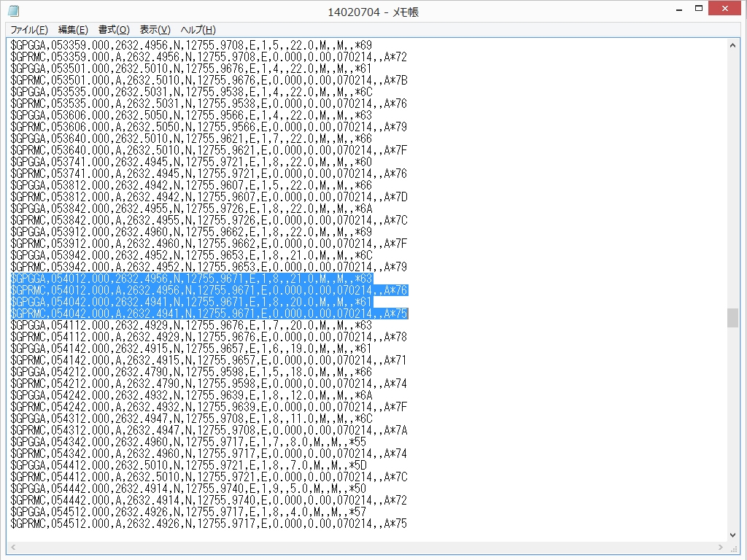Click the Notepad icon in title bar
Image resolution: width=747 pixels, height=560 pixels.
13,11
